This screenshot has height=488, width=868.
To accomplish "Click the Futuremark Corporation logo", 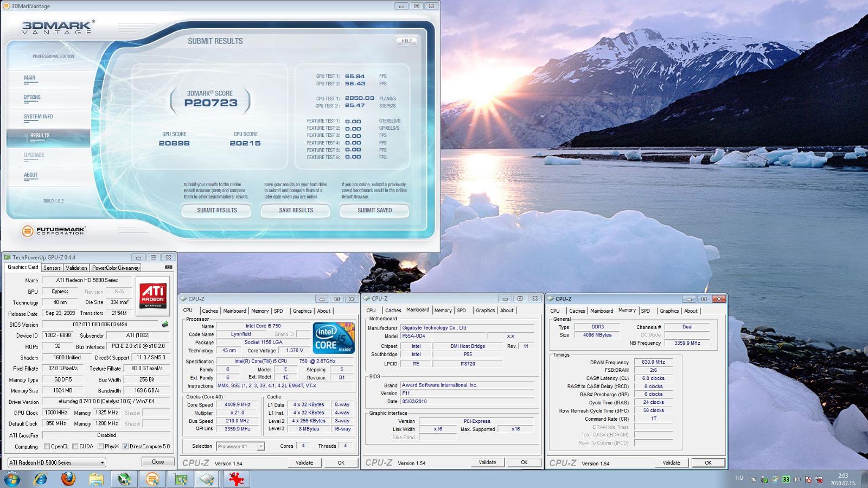I will click(53, 231).
